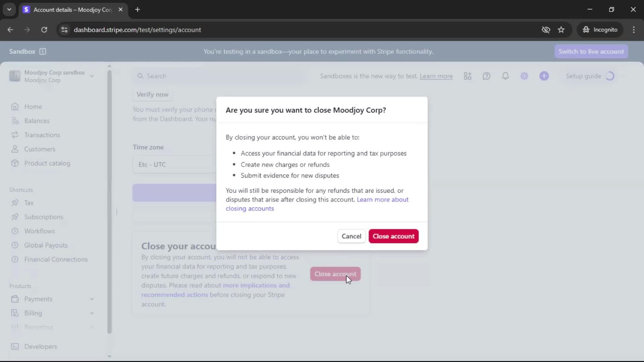Open Learn more about closing accounts link
644x362 pixels.
click(382, 200)
